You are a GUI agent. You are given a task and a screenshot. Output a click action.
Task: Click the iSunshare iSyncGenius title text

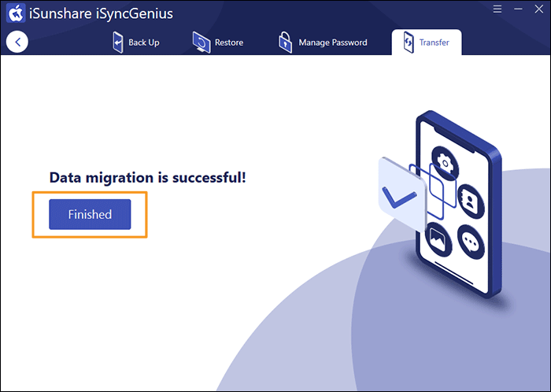click(x=102, y=13)
